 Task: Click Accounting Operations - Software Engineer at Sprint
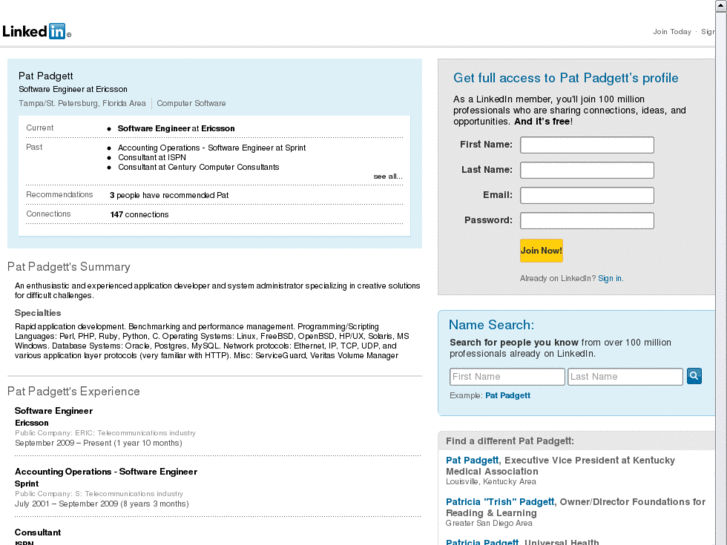[211, 148]
